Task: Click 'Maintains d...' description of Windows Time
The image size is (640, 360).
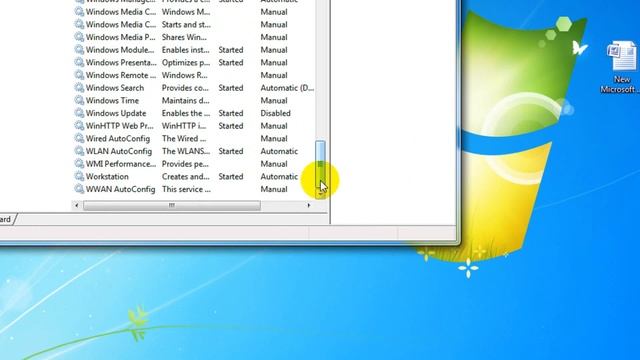Action: pos(185,100)
